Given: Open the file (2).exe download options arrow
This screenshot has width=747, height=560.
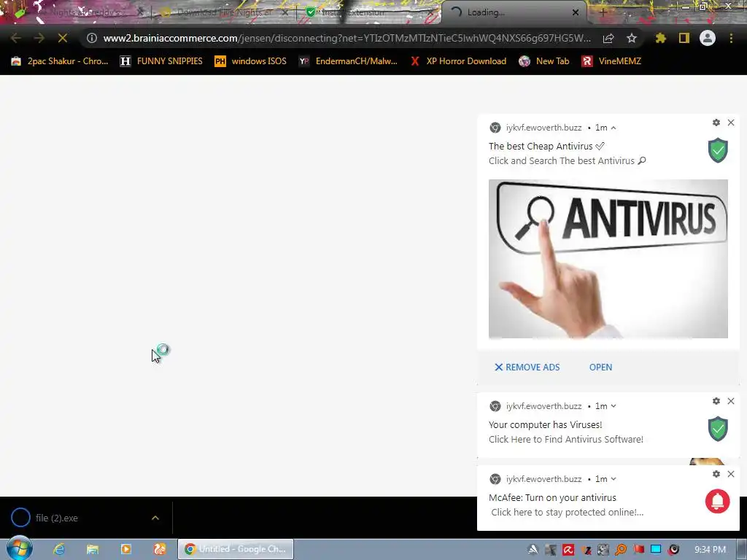Looking at the screenshot, I should point(155,518).
